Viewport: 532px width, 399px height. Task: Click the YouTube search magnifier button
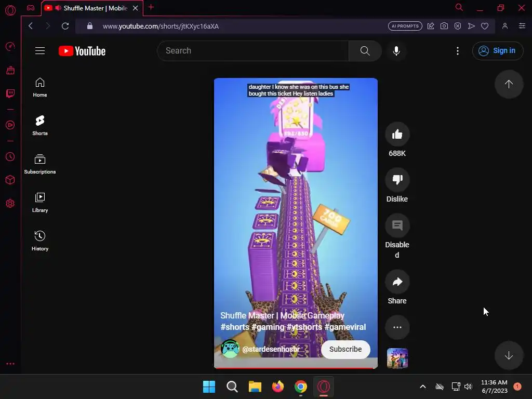(x=365, y=51)
